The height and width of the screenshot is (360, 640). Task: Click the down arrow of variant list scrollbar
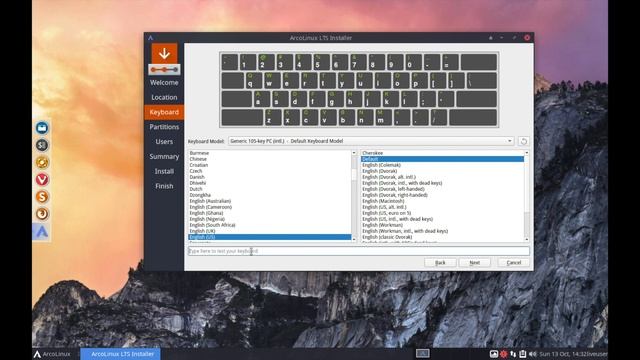point(527,240)
